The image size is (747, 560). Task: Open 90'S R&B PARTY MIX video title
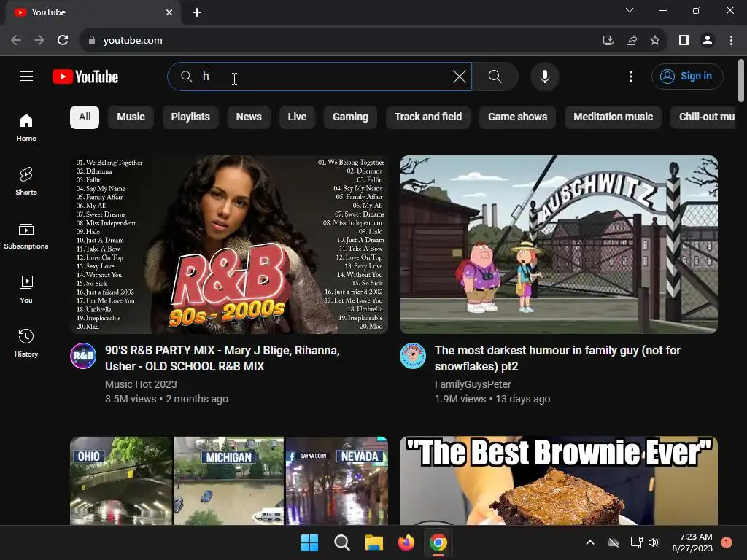click(222, 358)
